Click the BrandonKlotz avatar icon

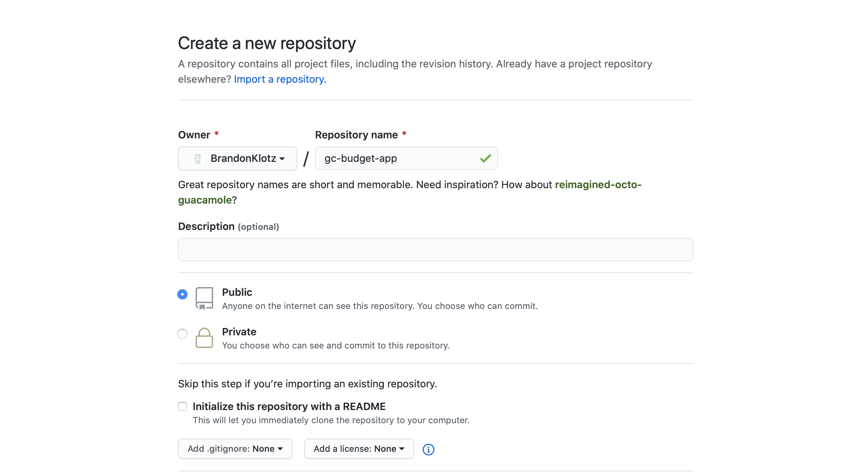[198, 159]
